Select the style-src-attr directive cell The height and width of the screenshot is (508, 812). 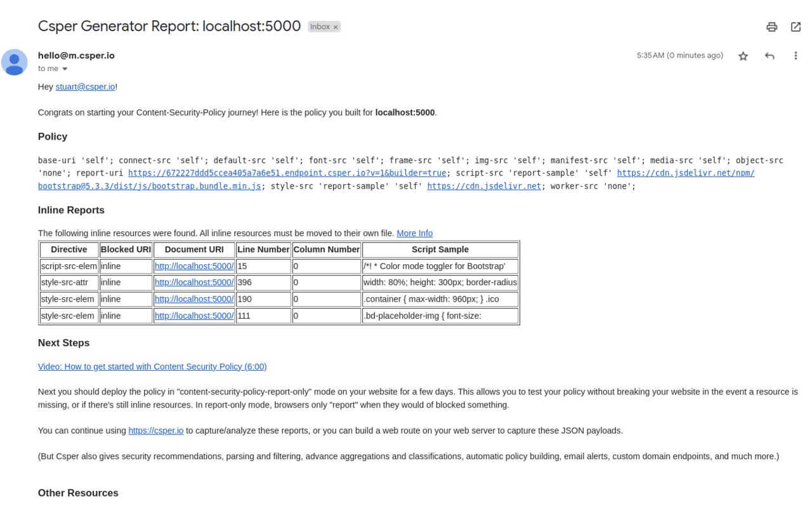click(69, 283)
